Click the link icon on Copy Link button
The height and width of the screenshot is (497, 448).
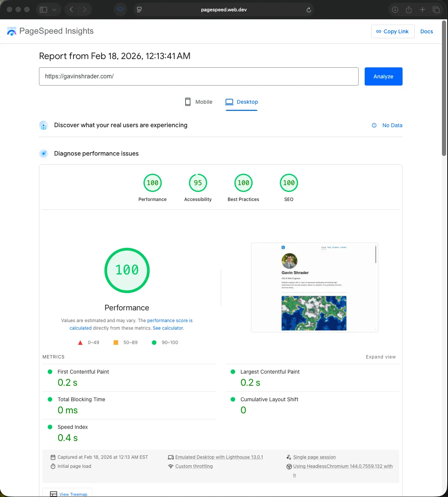(379, 31)
